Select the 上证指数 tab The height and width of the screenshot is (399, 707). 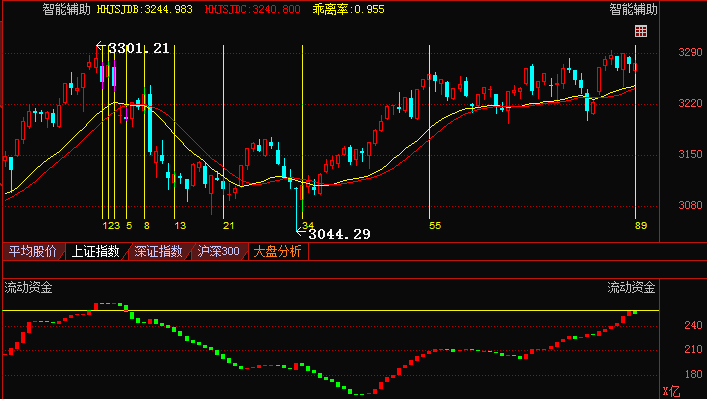(x=96, y=252)
